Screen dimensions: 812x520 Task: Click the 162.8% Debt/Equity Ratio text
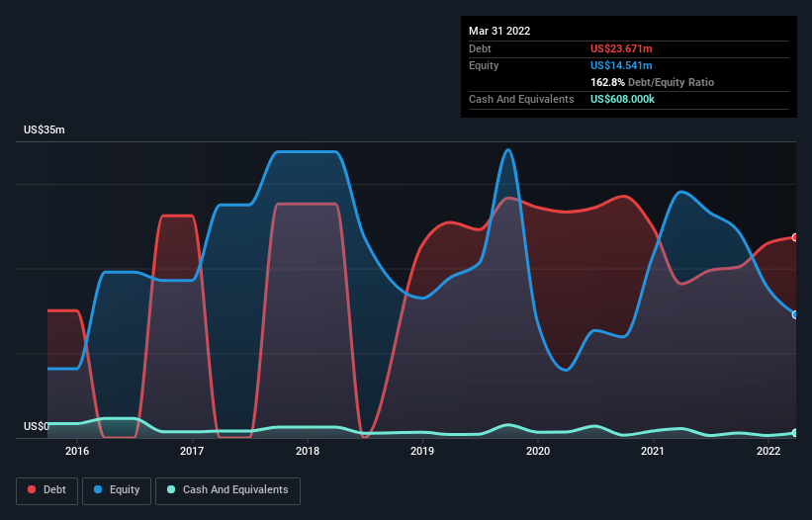pyautogui.click(x=652, y=82)
